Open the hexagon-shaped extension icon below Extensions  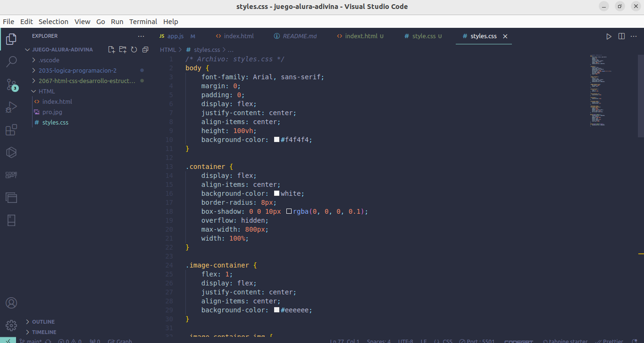(x=11, y=152)
